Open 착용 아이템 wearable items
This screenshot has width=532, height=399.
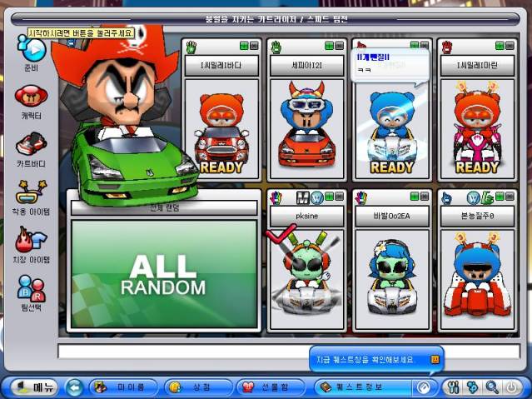pos(31,192)
